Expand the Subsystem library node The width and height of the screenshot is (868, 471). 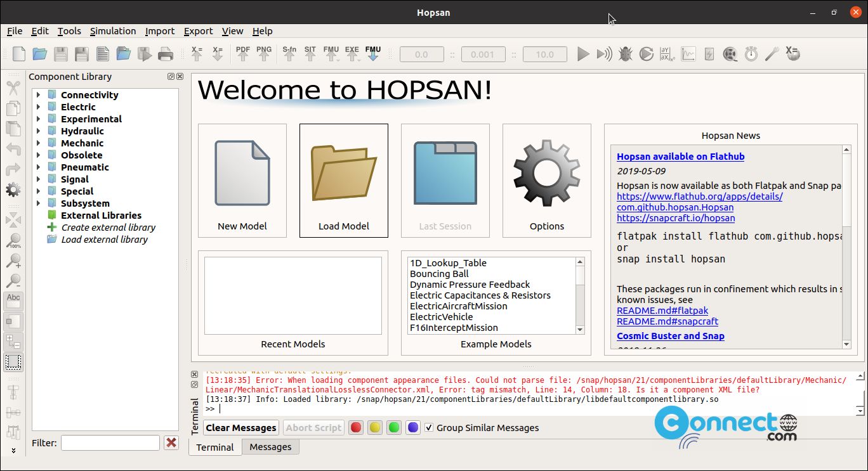coord(38,203)
